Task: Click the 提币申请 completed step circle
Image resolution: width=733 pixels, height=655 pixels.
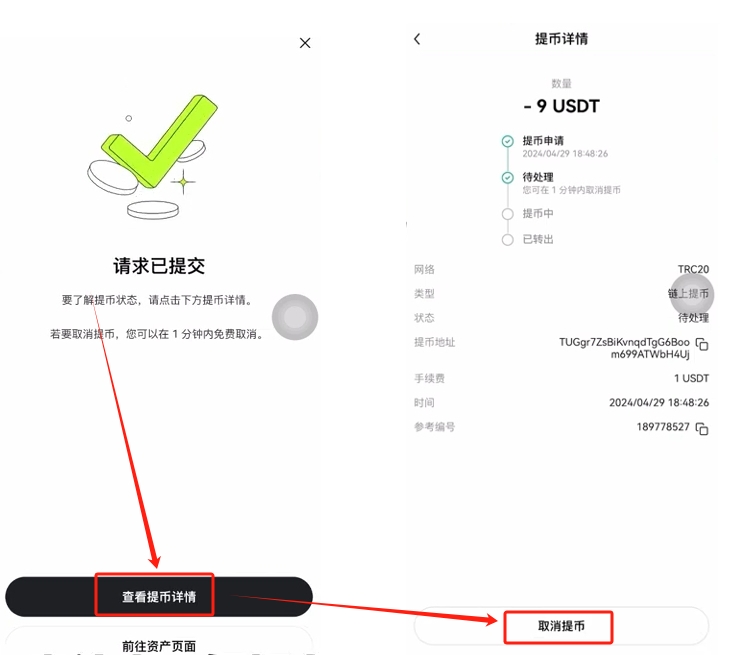Action: [508, 141]
